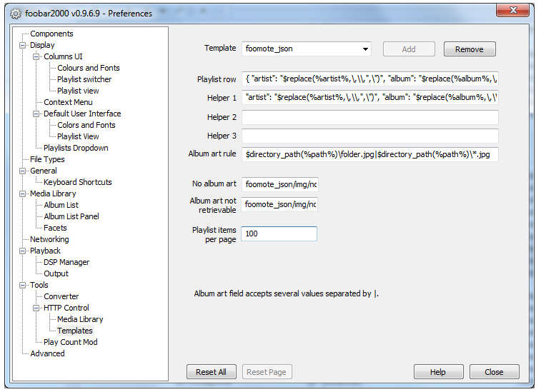Select Components in the tree
Image resolution: width=541 pixels, height=392 pixels.
[x=51, y=34]
